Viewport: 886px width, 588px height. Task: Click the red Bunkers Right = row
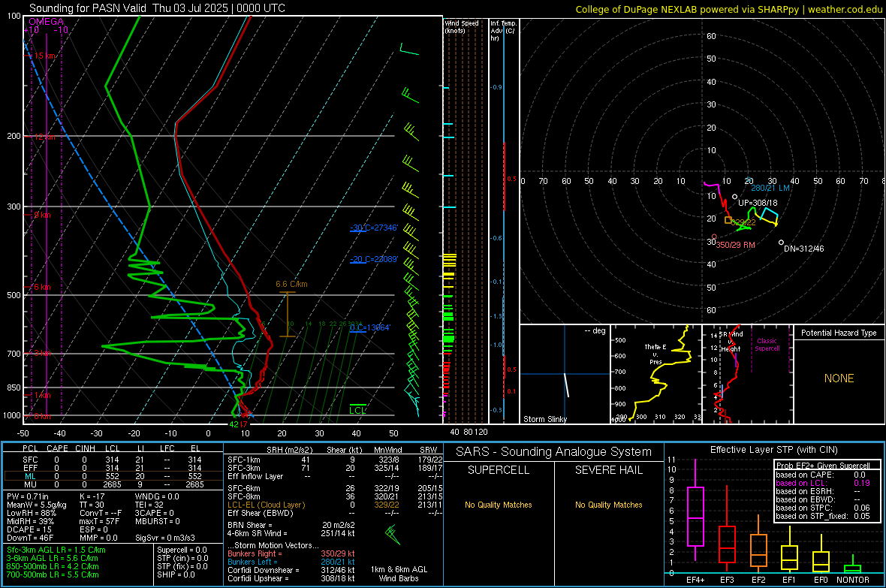[x=291, y=553]
